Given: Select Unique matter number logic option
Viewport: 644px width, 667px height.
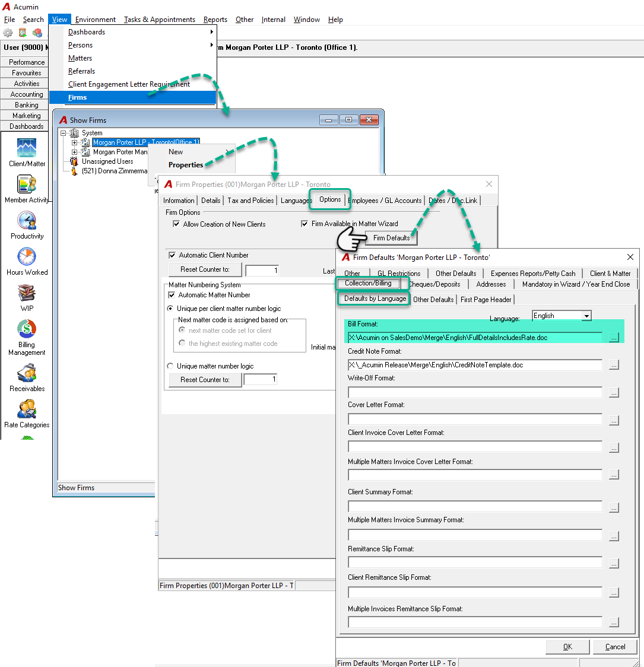Looking at the screenshot, I should point(170,366).
